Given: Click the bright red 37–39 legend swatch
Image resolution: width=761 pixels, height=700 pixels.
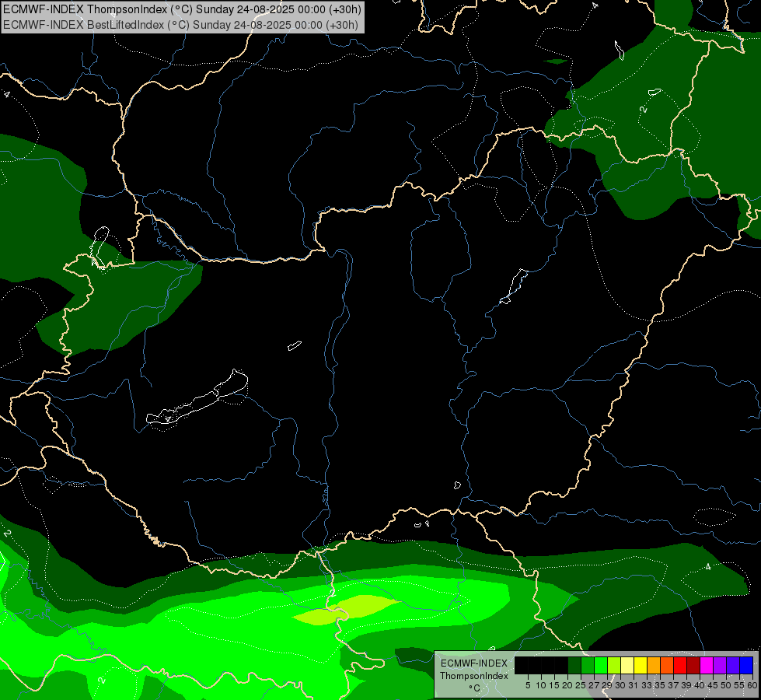Looking at the screenshot, I should coord(680,665).
